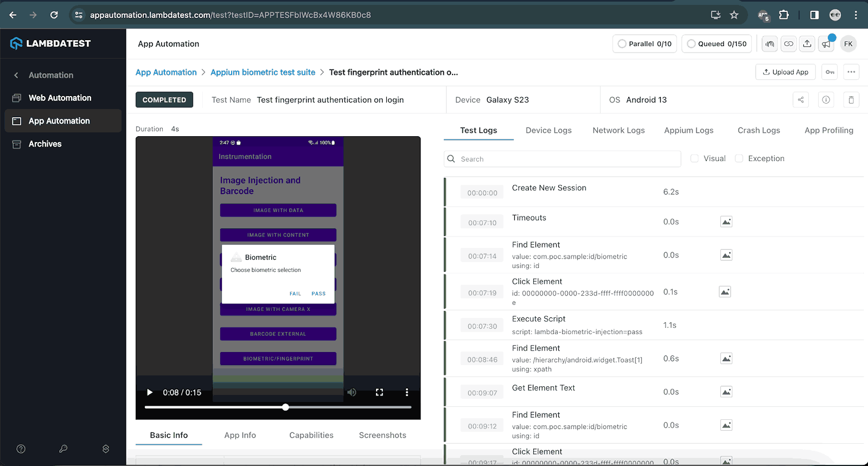Image resolution: width=868 pixels, height=466 pixels.
Task: Open the FK user profile avatar
Action: coord(848,44)
